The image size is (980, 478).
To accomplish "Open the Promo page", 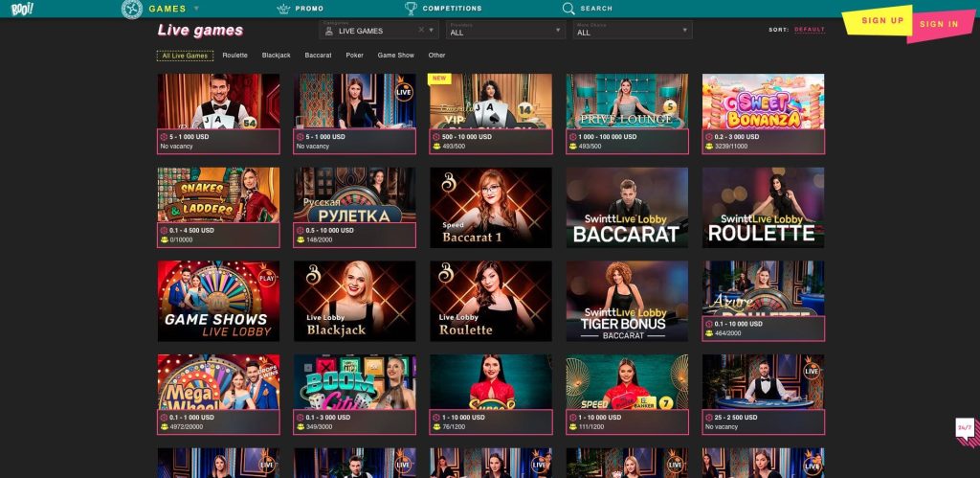I will coord(309,9).
